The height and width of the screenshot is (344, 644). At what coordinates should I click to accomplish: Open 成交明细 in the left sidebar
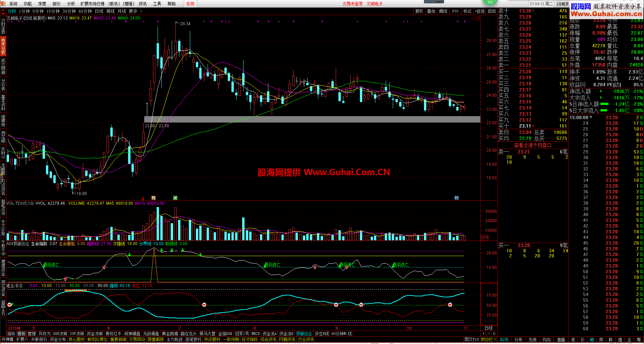click(x=3, y=66)
